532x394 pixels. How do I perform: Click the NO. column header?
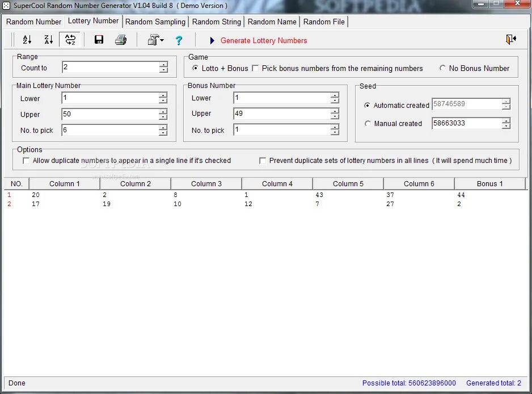pyautogui.click(x=16, y=184)
